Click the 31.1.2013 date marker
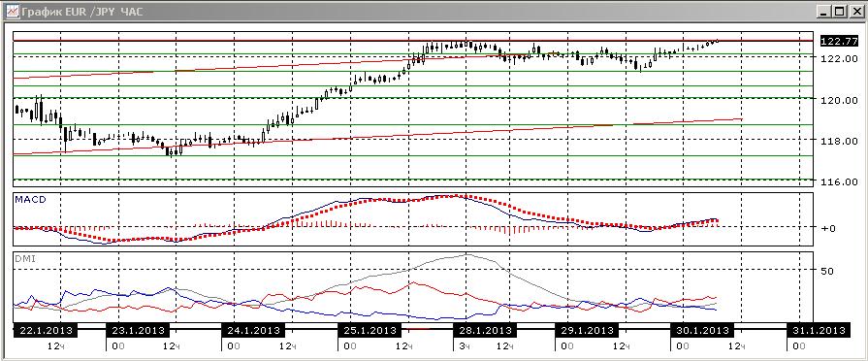This screenshot has width=868, height=361. pyautogui.click(x=818, y=331)
